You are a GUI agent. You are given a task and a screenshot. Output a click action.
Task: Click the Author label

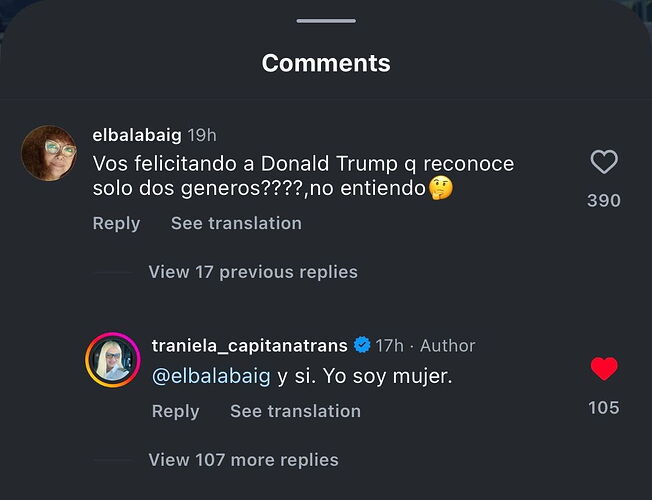tap(447, 346)
